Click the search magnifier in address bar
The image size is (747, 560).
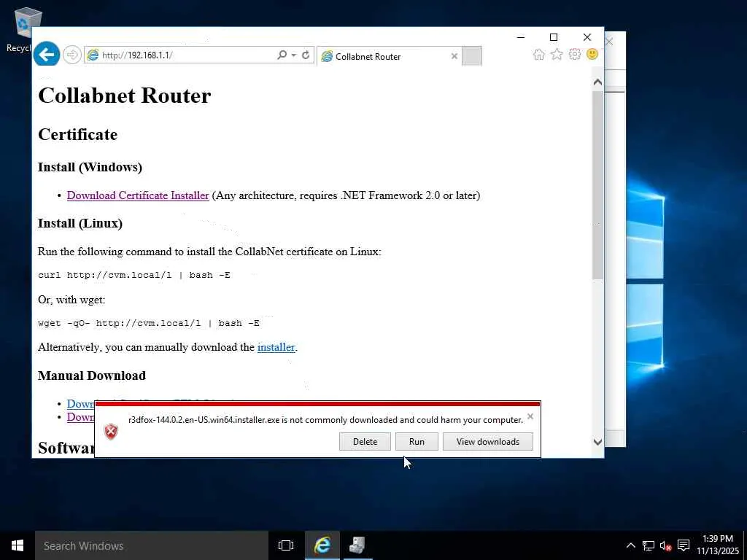pyautogui.click(x=282, y=55)
